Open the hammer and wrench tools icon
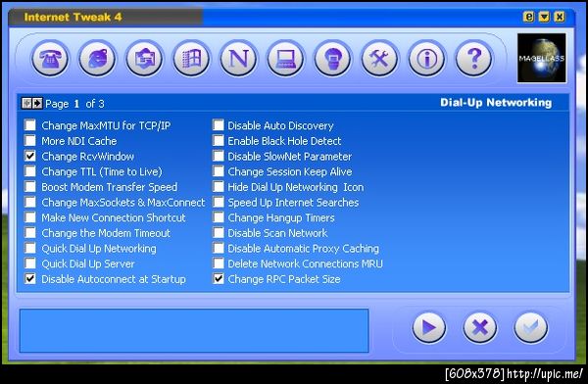The height and width of the screenshot is (384, 588). click(x=380, y=59)
